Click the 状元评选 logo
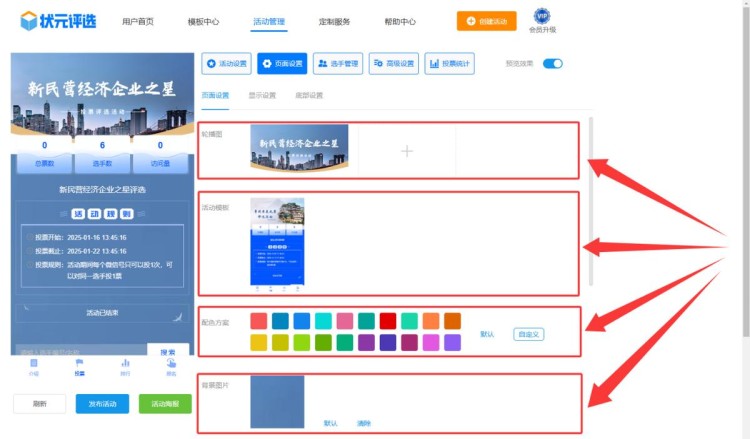 (x=59, y=21)
